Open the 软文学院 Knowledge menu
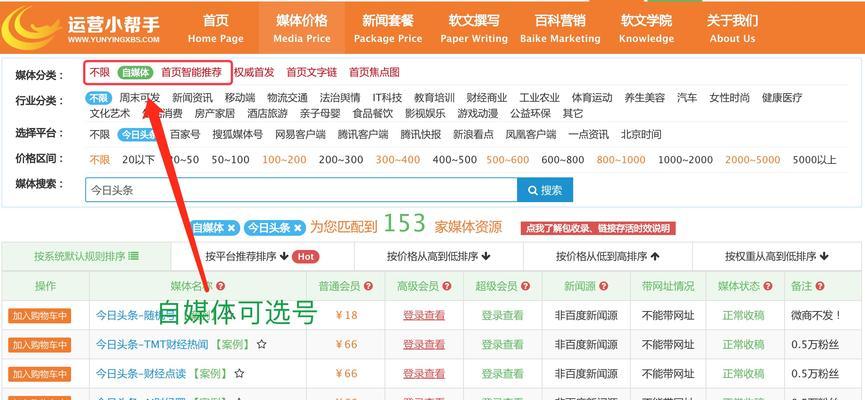The height and width of the screenshot is (400, 865). coord(646,29)
